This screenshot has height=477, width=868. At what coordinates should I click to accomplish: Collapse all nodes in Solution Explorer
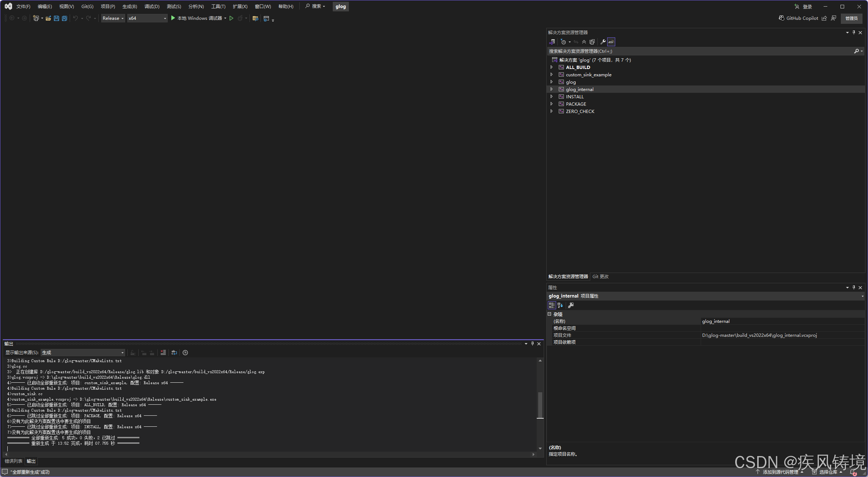584,42
